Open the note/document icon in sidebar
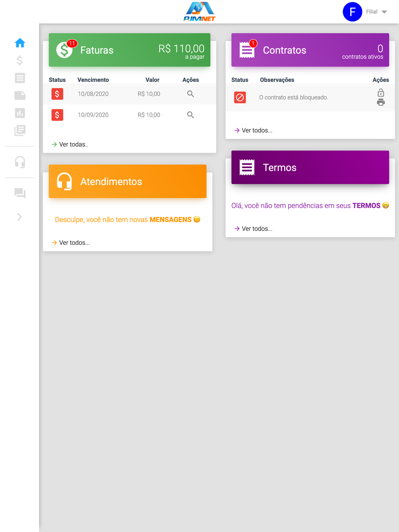399x532 pixels. pos(20,95)
